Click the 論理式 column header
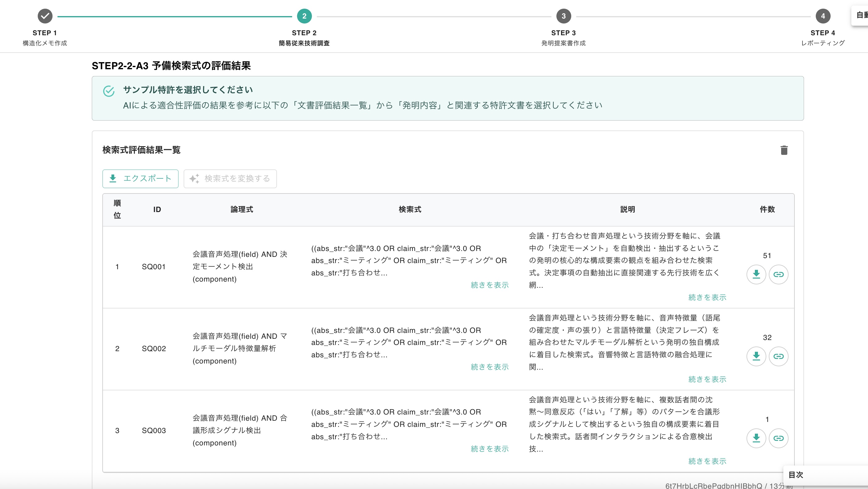Screen dimensions: 868x489 (x=242, y=210)
